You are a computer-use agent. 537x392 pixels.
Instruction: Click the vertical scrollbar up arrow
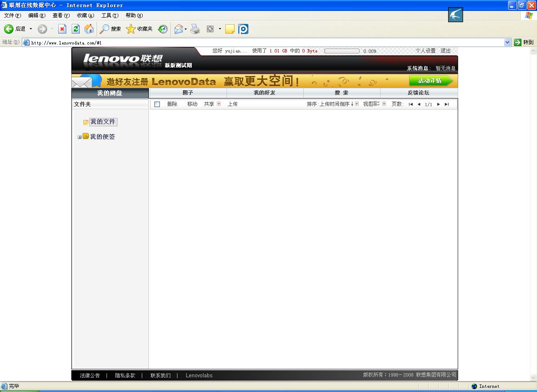tap(534, 50)
